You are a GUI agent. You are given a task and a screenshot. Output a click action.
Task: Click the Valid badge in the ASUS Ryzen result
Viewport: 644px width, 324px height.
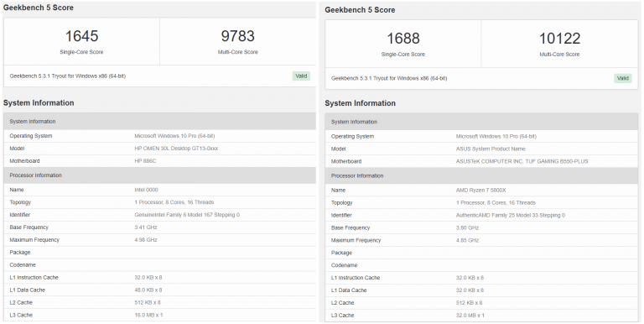click(623, 78)
